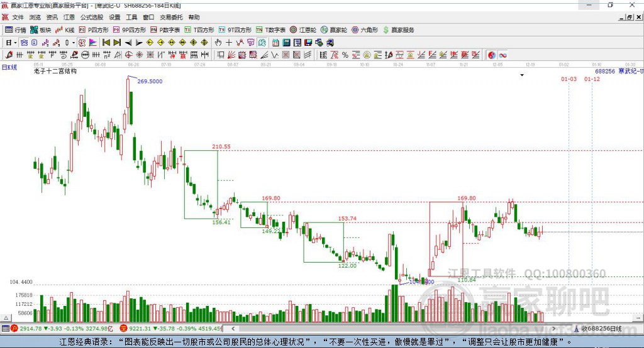The image size is (644, 348).
Task: Click the 153.74 price level label
Action: click(x=347, y=219)
